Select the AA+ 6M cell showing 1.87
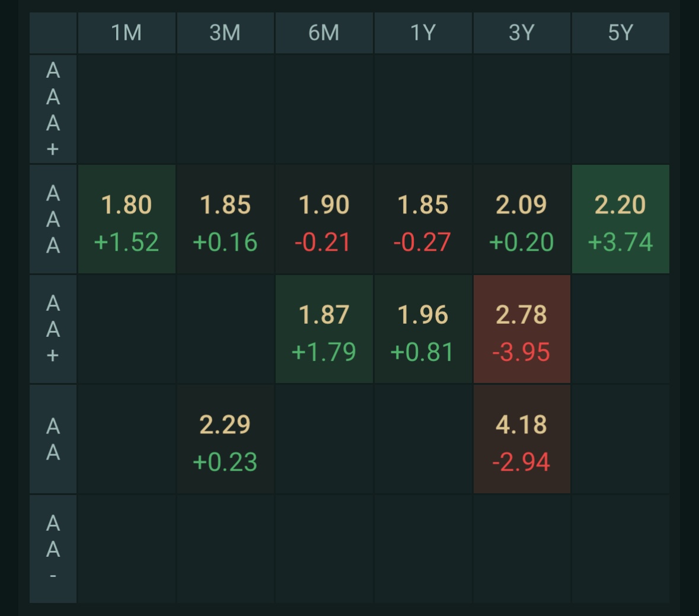The width and height of the screenshot is (699, 616). tap(324, 329)
